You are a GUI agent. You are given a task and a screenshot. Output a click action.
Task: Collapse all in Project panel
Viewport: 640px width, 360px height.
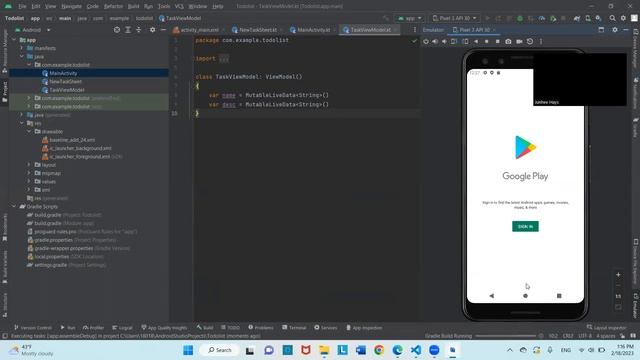(x=138, y=30)
